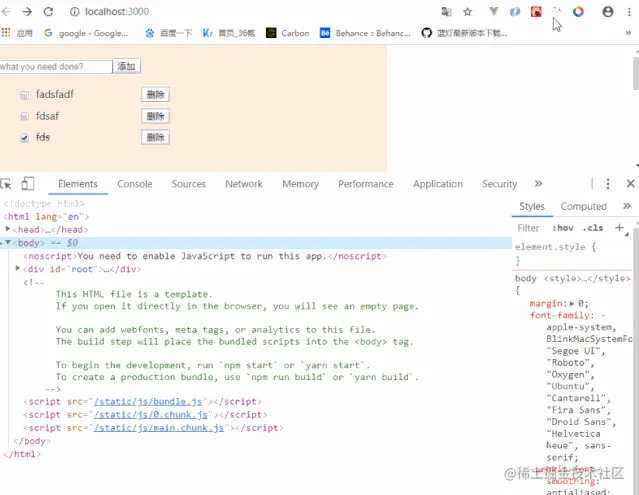Show more DevTools tabs
The image size is (639, 495).
[x=538, y=184]
